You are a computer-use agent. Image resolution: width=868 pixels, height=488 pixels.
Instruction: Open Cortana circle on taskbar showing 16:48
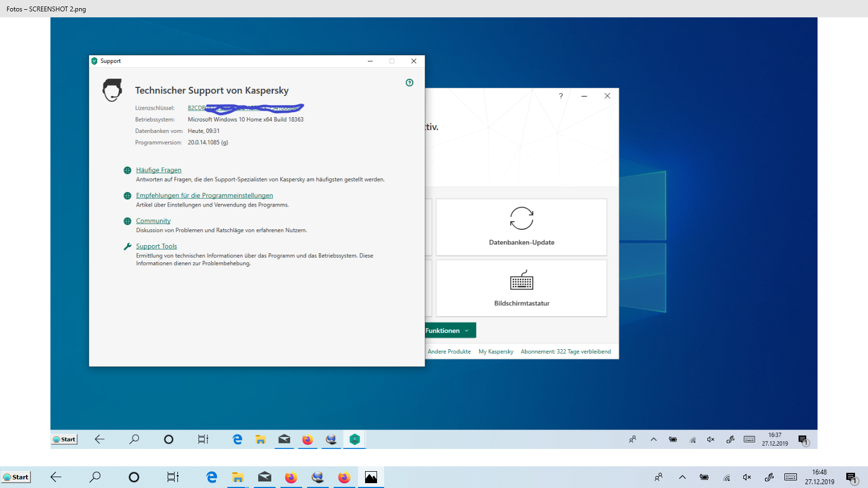(x=134, y=477)
